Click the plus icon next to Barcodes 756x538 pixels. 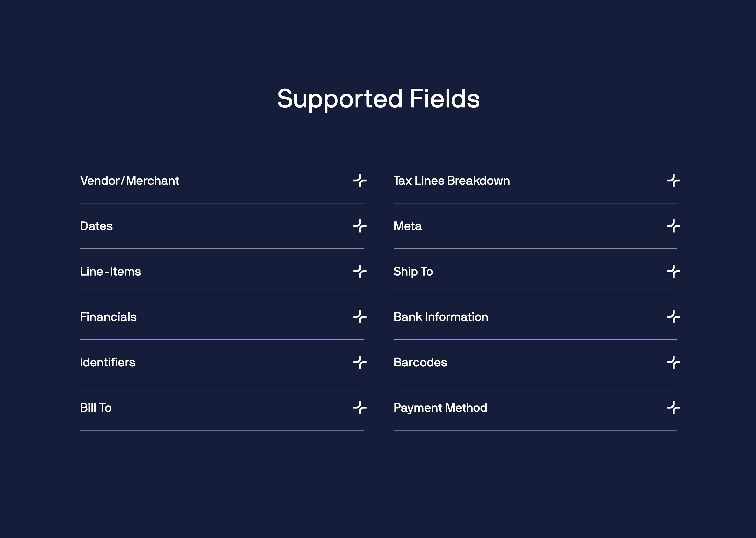tap(673, 362)
